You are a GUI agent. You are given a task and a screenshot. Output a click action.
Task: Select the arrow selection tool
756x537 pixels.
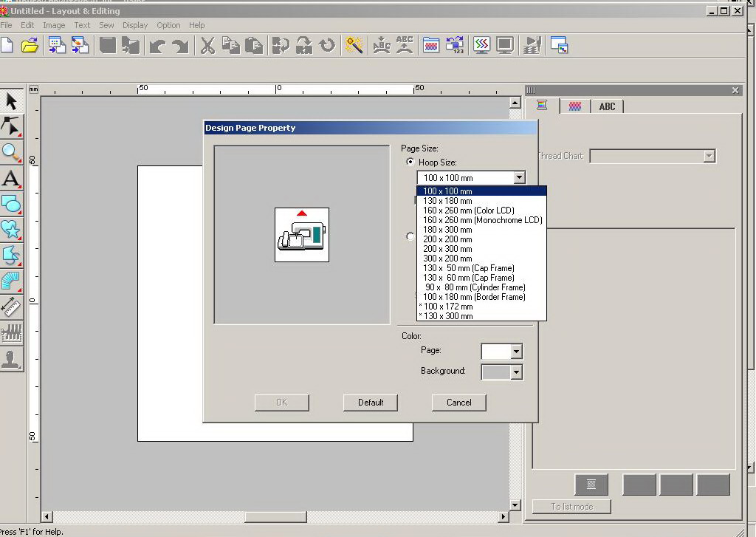pos(11,100)
